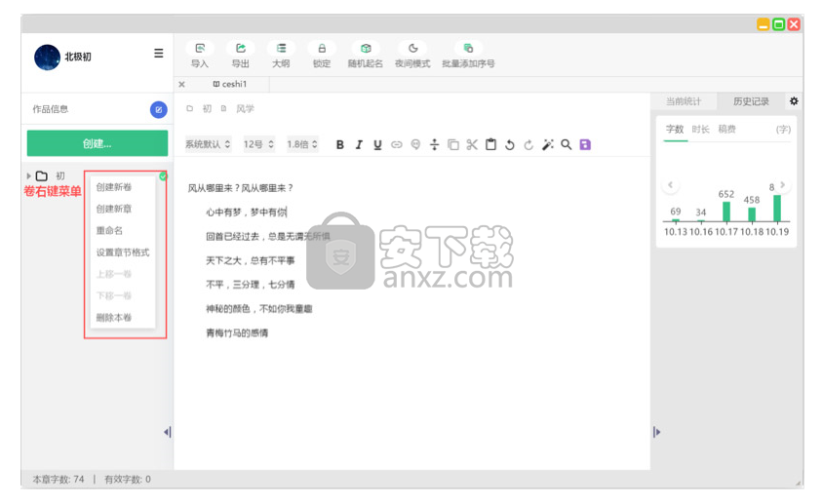
Task: Open the 1.8倍 line spacing dropdown
Action: [302, 144]
